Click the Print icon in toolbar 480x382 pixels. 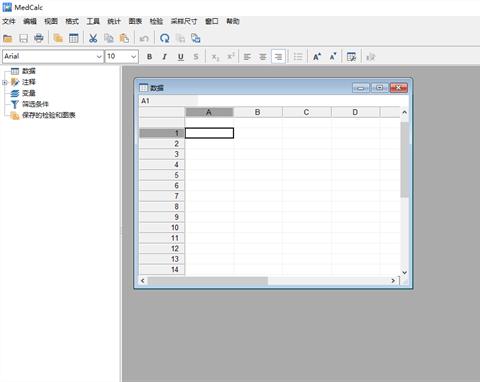coord(39,38)
